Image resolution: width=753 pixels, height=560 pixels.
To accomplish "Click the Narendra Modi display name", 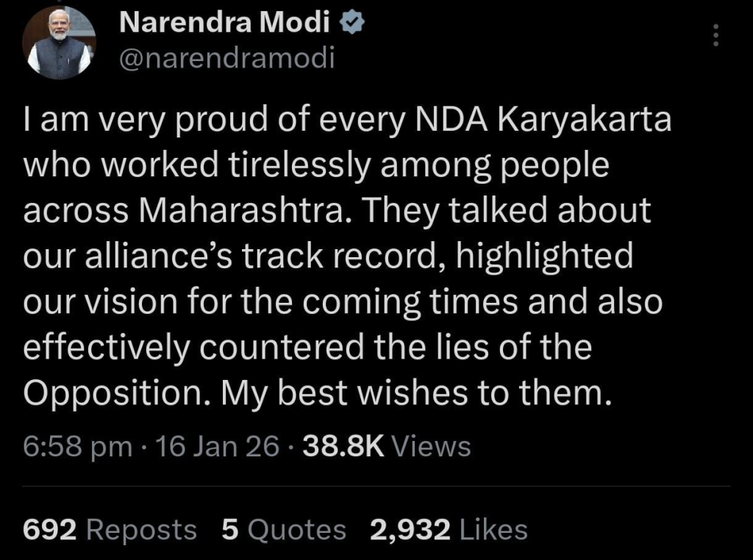I will [x=224, y=24].
